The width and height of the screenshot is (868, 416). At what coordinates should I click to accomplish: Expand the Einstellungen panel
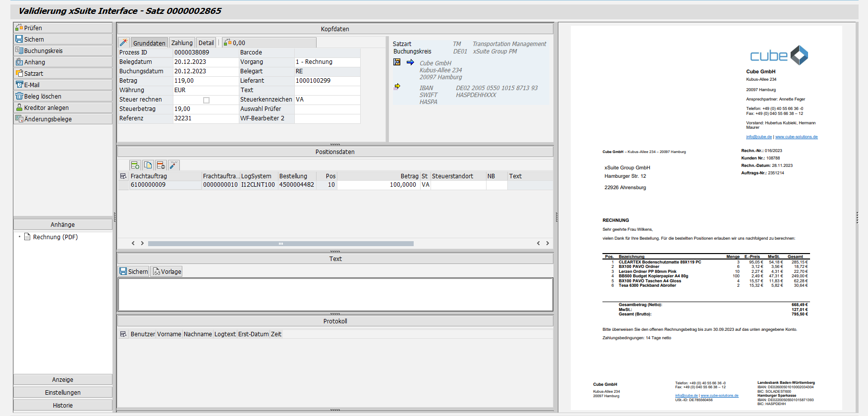(x=63, y=393)
